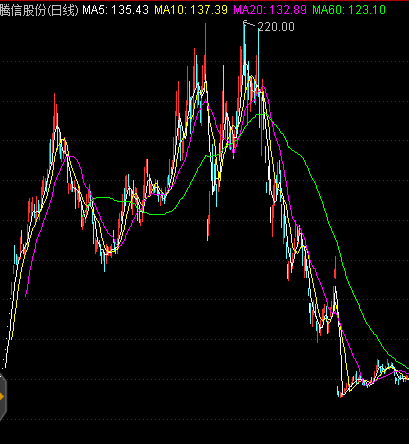Screen dimensions: 409x444
Task: Click the 腾信股份(日线) chart title
Action: pos(39,10)
